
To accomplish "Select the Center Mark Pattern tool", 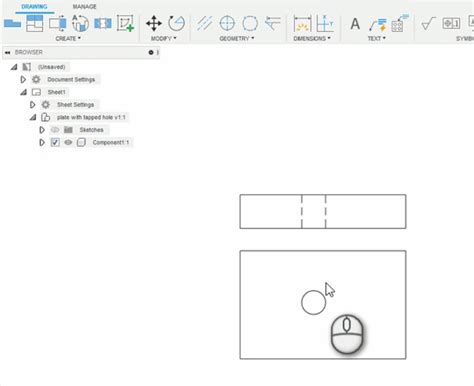I will pyautogui.click(x=250, y=23).
